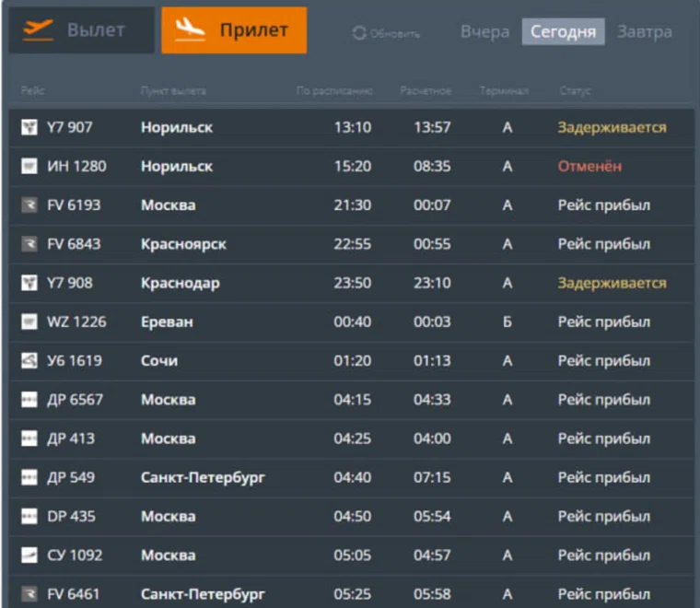The image size is (700, 608).
Task: Click the airline icon beside flight Y7 907
Action: [29, 127]
